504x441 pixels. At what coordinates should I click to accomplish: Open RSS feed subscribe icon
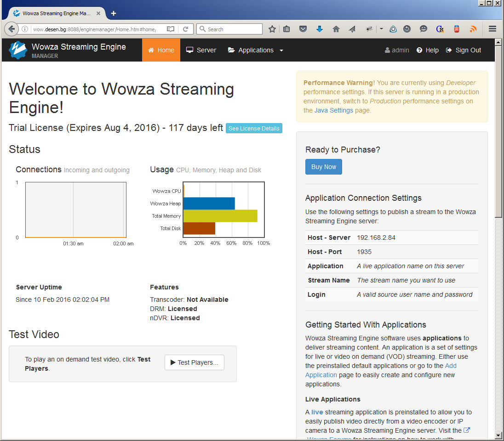tap(473, 29)
